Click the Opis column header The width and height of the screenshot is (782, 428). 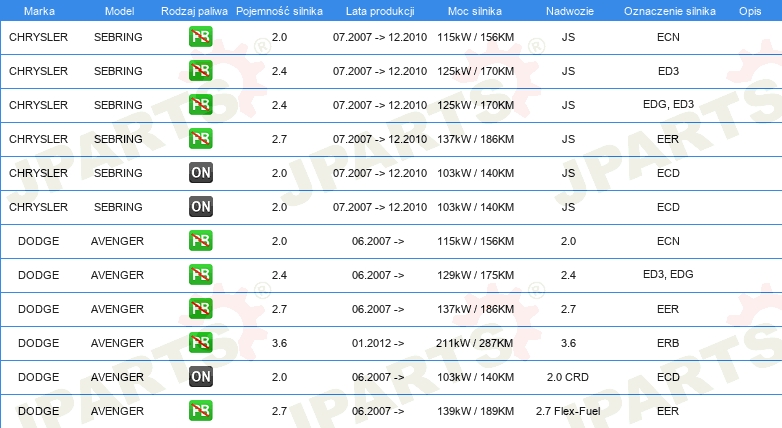click(x=750, y=11)
